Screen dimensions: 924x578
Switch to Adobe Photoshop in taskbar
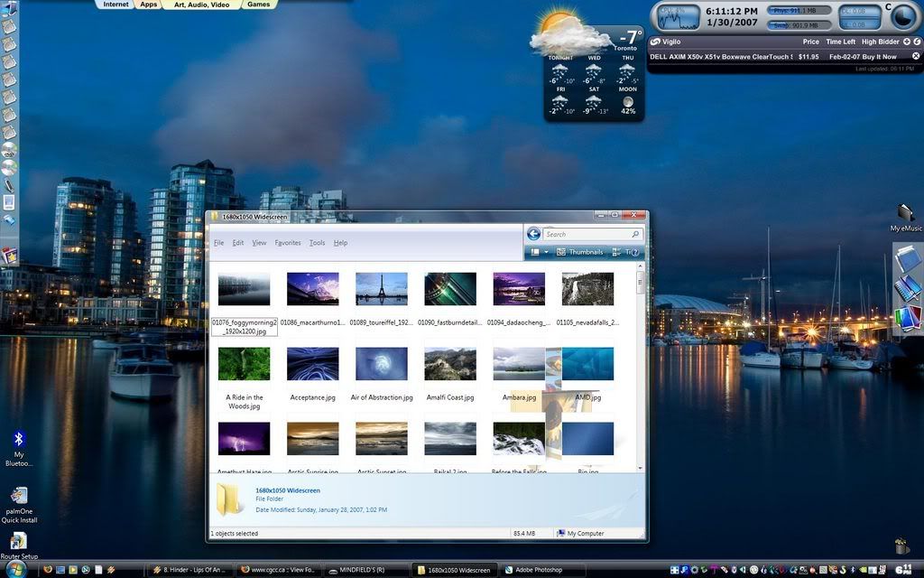point(538,570)
